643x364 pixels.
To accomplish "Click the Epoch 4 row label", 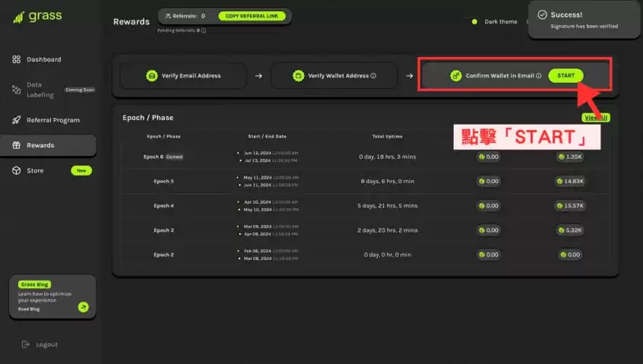I will (x=163, y=206).
